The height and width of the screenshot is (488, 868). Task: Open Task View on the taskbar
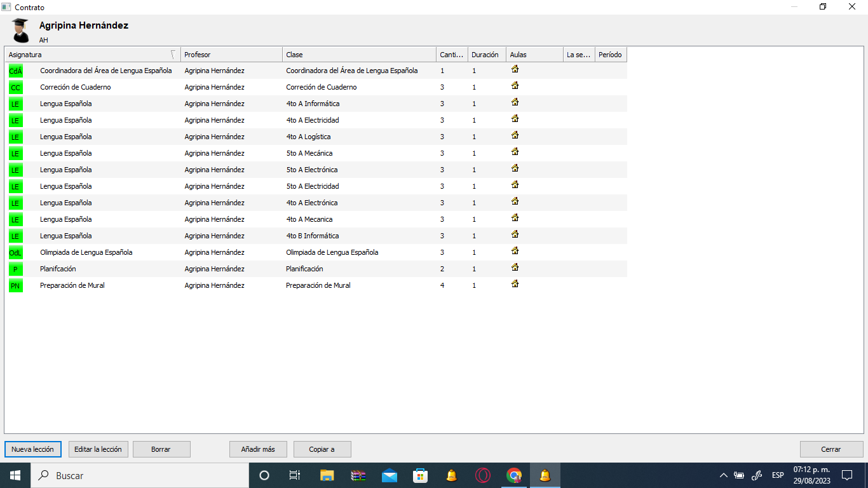pyautogui.click(x=295, y=475)
